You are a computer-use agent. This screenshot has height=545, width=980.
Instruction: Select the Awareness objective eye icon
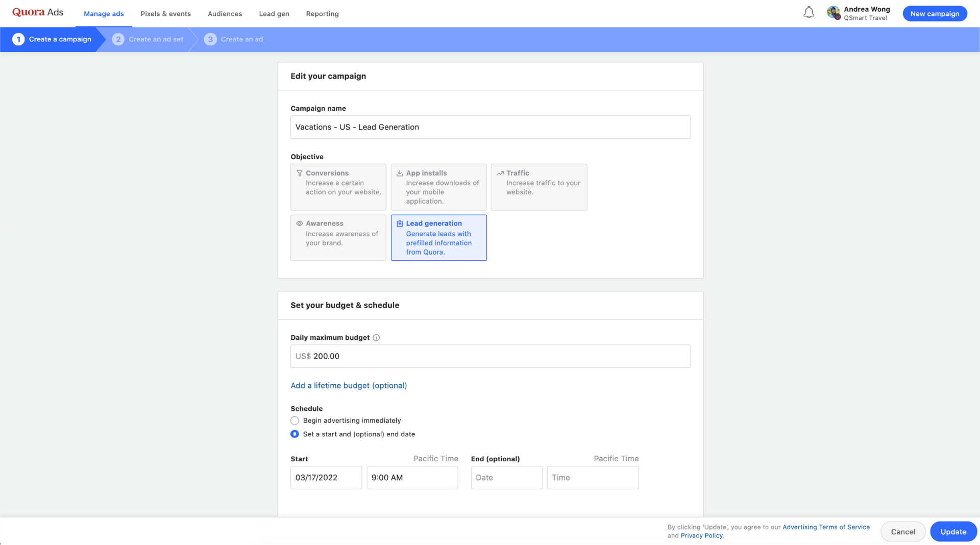pos(300,224)
